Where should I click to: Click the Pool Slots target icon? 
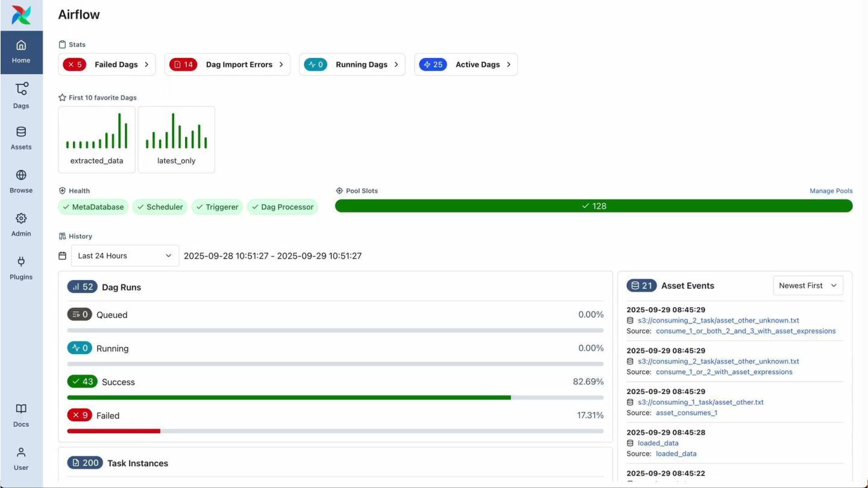point(339,191)
